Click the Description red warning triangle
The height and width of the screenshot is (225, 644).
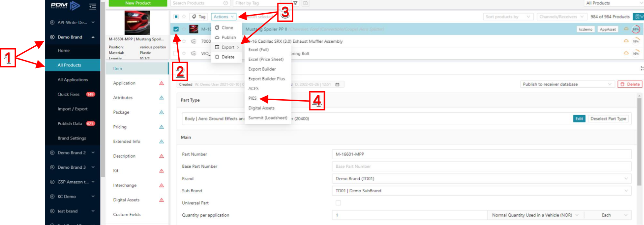[x=161, y=156]
